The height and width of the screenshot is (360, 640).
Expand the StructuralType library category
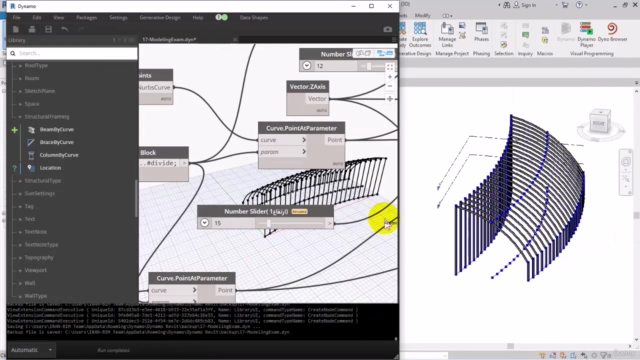[x=20, y=180]
